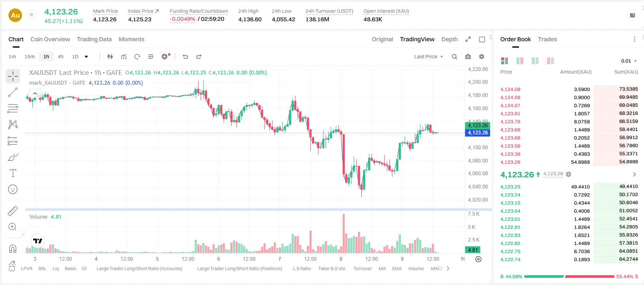Switch chart view to Depth

pyautogui.click(x=449, y=39)
